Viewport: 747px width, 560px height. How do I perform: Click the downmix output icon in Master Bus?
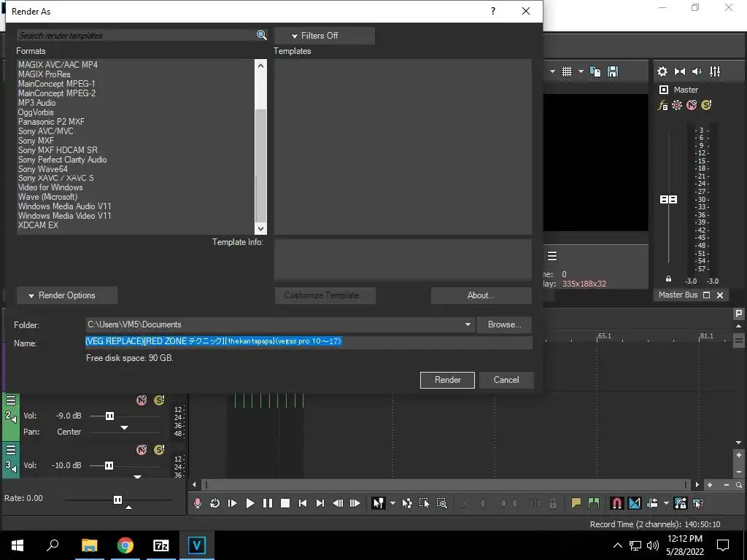click(x=680, y=71)
